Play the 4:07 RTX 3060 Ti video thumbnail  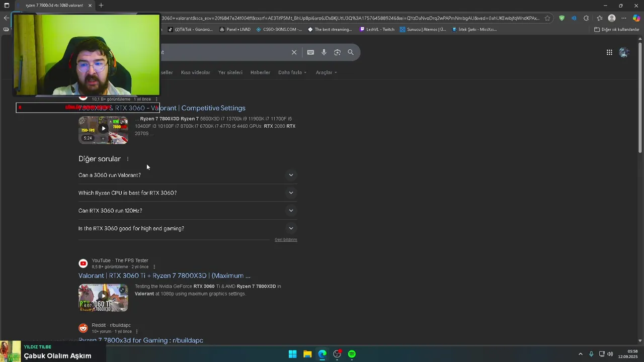pos(103,298)
